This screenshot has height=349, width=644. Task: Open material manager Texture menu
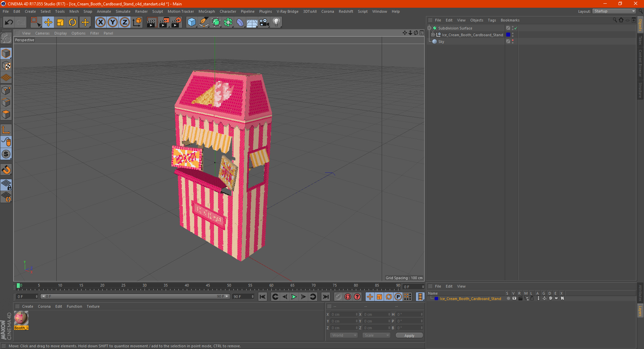(x=93, y=306)
